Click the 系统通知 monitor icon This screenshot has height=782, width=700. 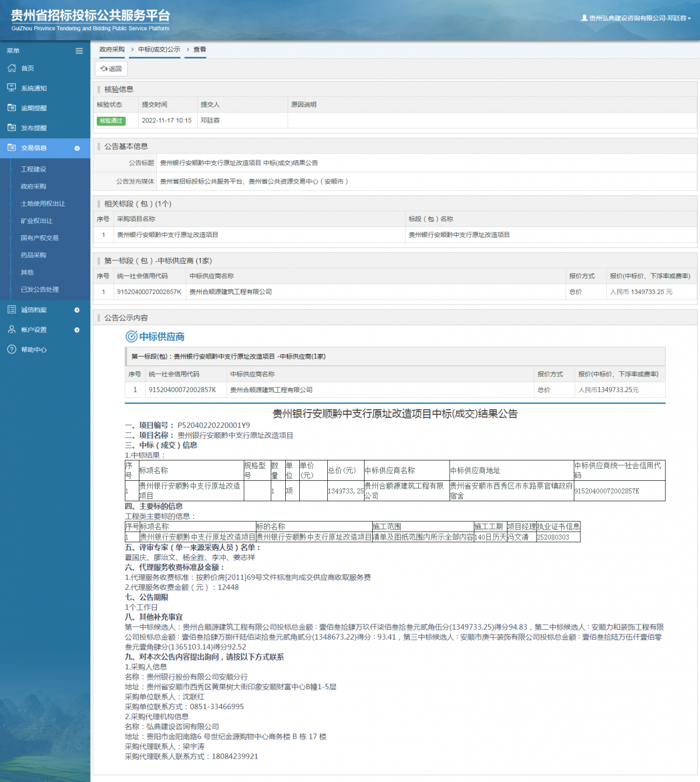(x=12, y=88)
